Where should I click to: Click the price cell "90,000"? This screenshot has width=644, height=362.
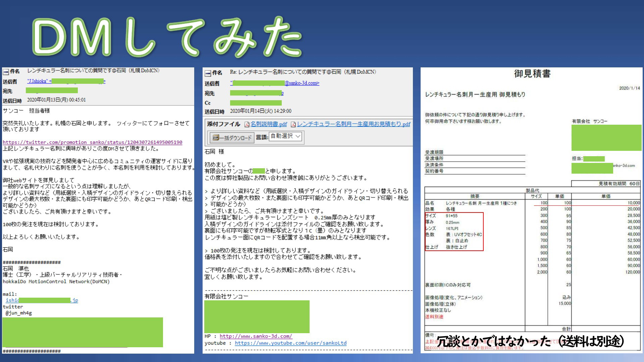[x=634, y=266]
